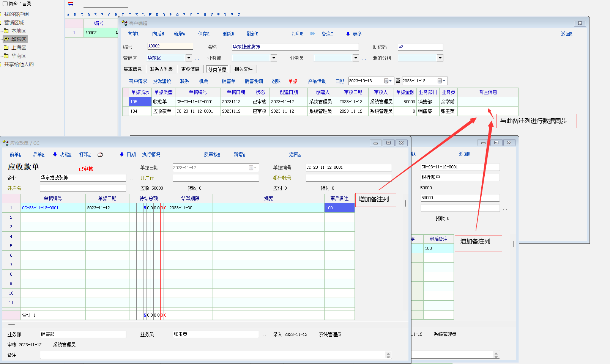Screen dimensions: 610x364
Task: Toggle the 包含子目录 checkbox
Action: click(5, 4)
